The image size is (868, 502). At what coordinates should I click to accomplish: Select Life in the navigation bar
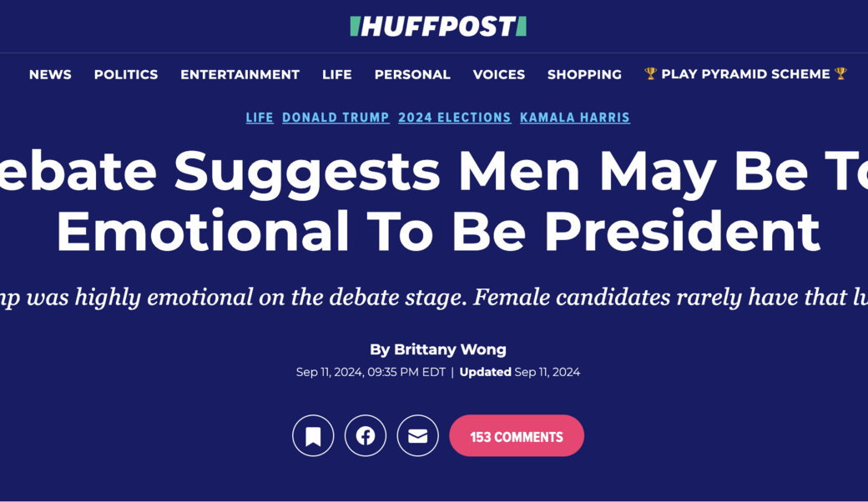(x=337, y=74)
